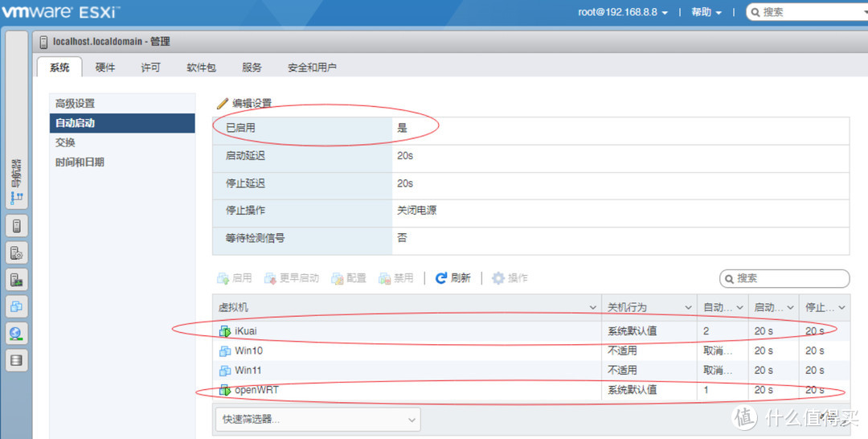Screen dimensions: 868x439
Task: Click the iKuai VM icon
Action: pos(225,331)
